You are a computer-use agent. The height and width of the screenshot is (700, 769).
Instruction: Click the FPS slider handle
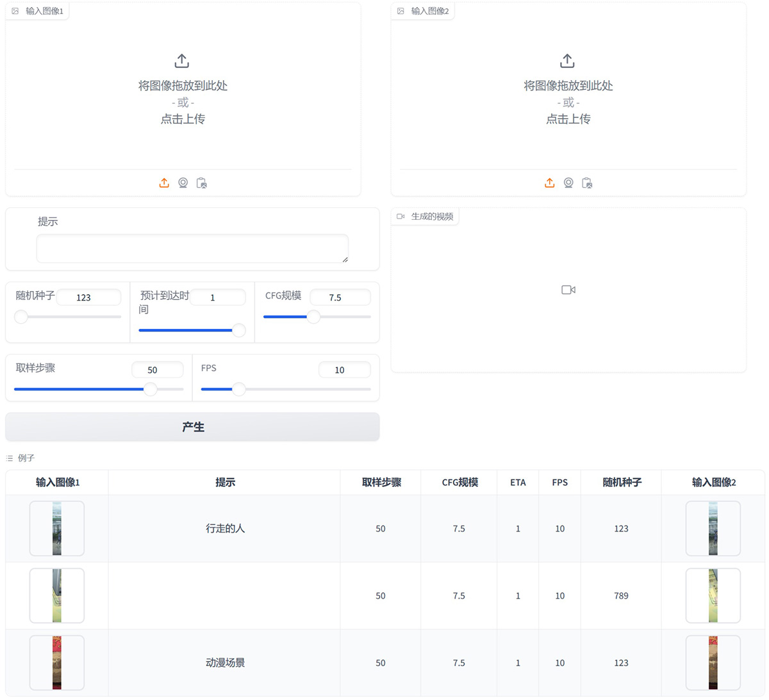tap(238, 389)
